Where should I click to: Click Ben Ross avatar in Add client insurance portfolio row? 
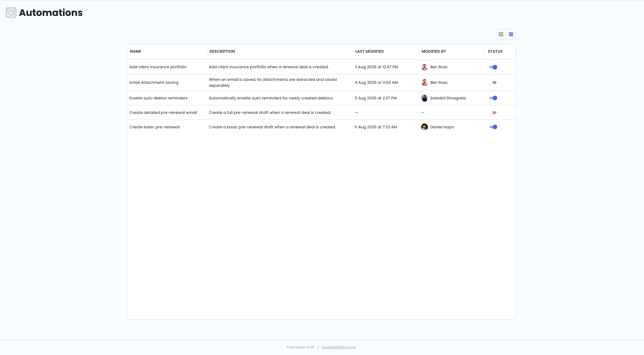pyautogui.click(x=425, y=67)
